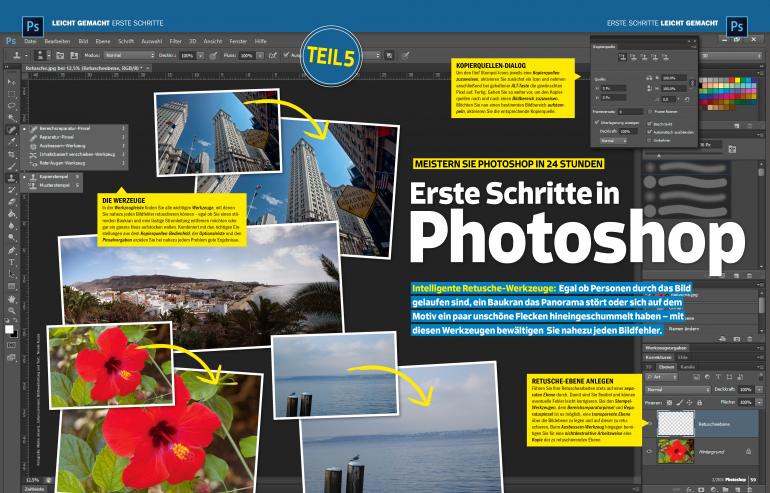Click the Hintergrund layer flower thumbnail
770x493 pixels.
(676, 451)
